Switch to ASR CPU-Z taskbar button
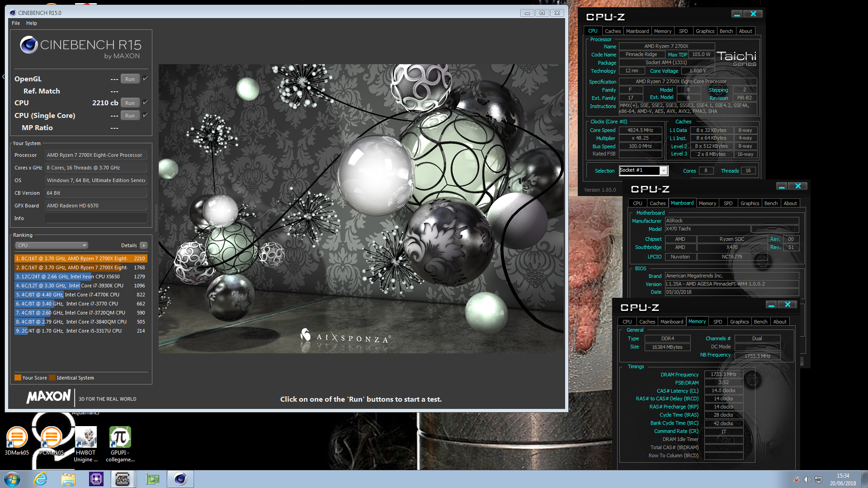 point(123,479)
